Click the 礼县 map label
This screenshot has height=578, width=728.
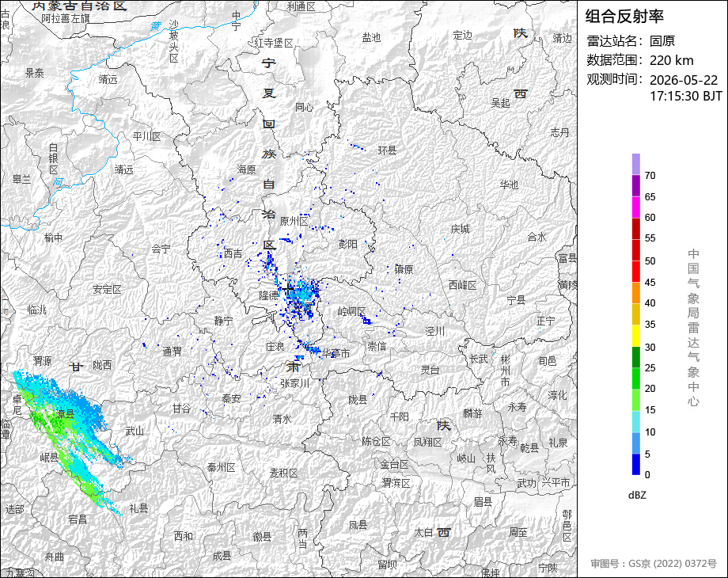pos(138,508)
